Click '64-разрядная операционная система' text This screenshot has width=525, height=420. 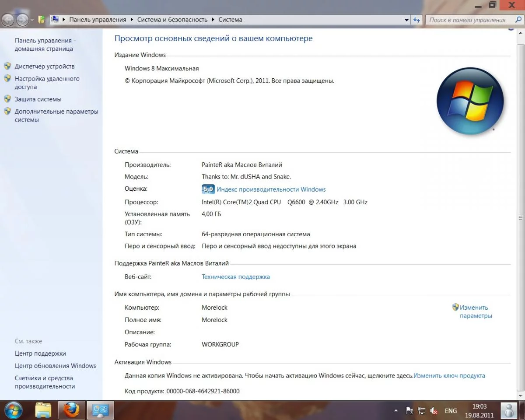click(256, 234)
